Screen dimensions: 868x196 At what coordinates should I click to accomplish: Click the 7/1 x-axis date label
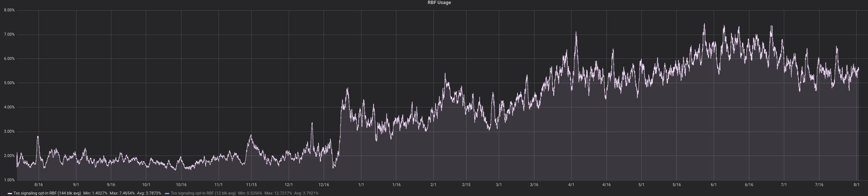(x=784, y=185)
